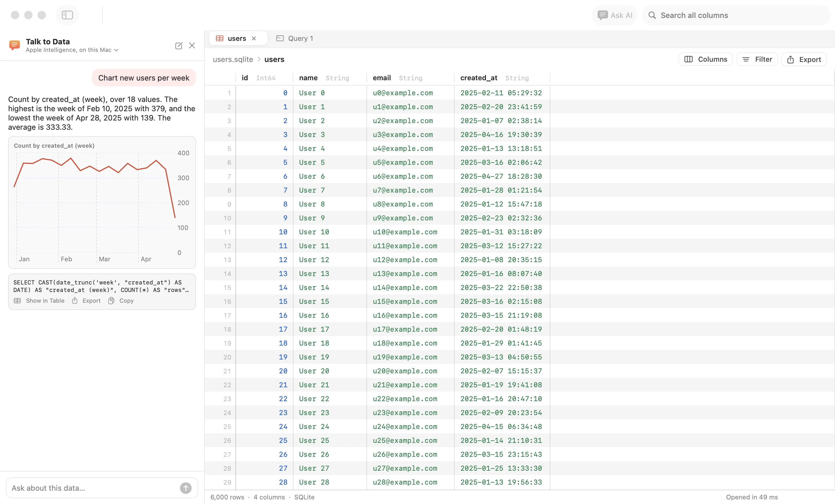Toggle the sidebar panel icon
The width and height of the screenshot is (835, 504).
[67, 15]
